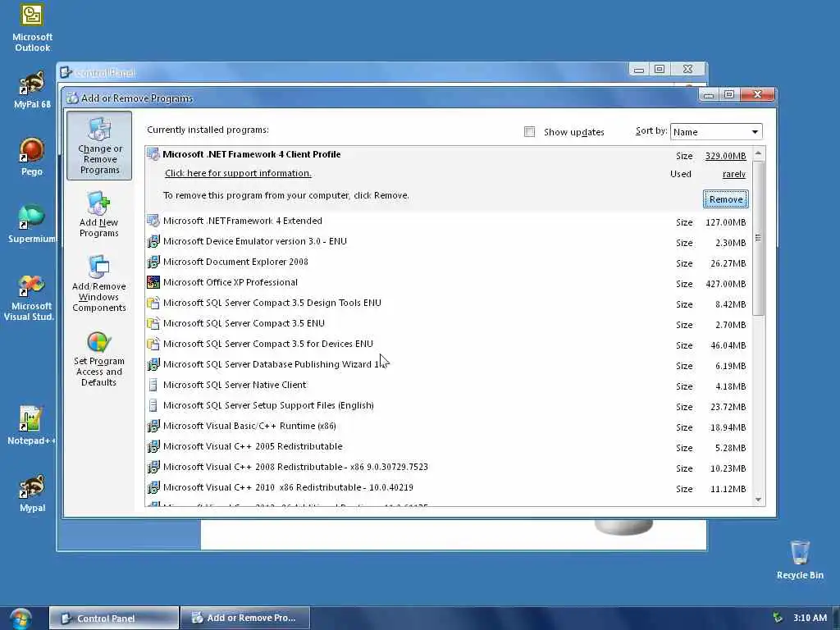Select Microsoft Office XP Professional entry

point(448,283)
